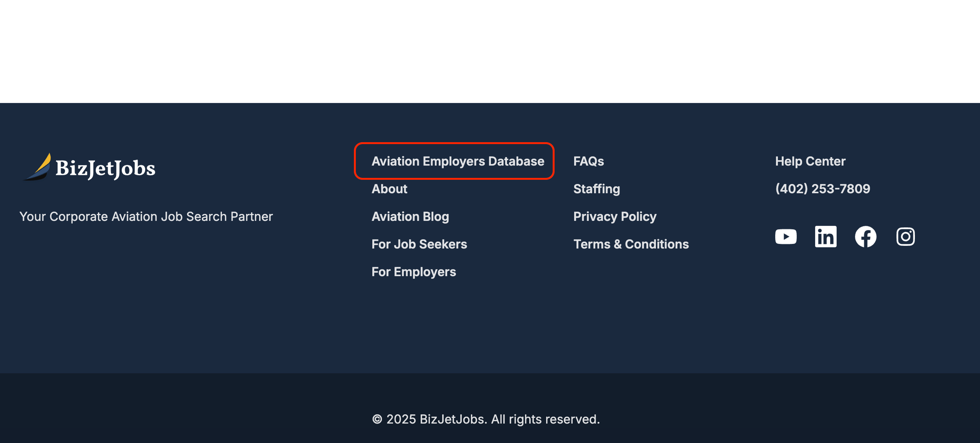The height and width of the screenshot is (443, 980).
Task: View the Privacy Policy
Action: point(615,217)
